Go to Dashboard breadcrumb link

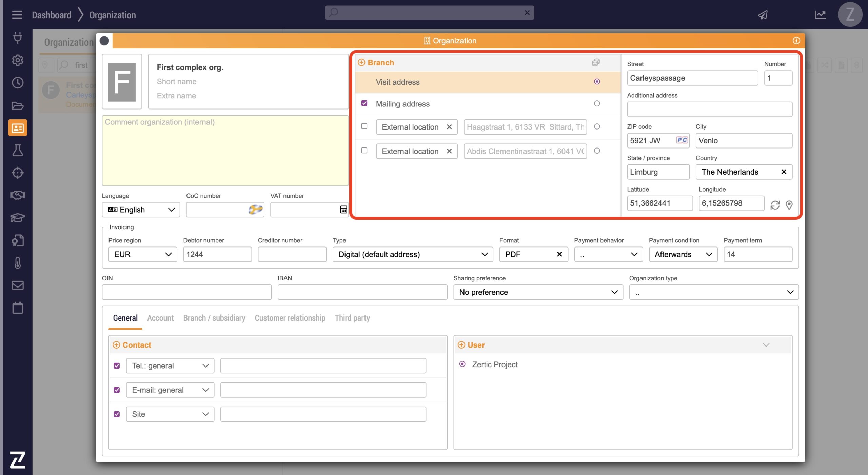52,15
